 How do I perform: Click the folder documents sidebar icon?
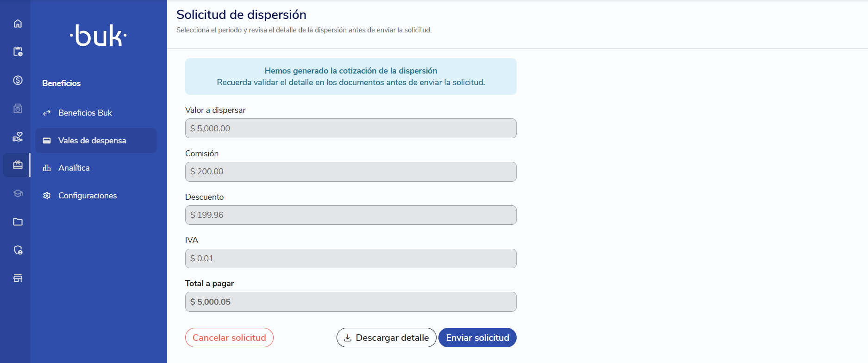(18, 222)
